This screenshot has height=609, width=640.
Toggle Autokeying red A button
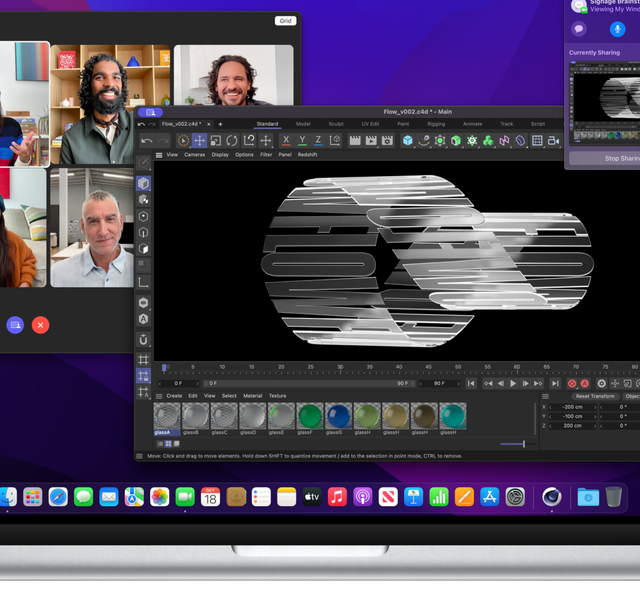tap(585, 383)
